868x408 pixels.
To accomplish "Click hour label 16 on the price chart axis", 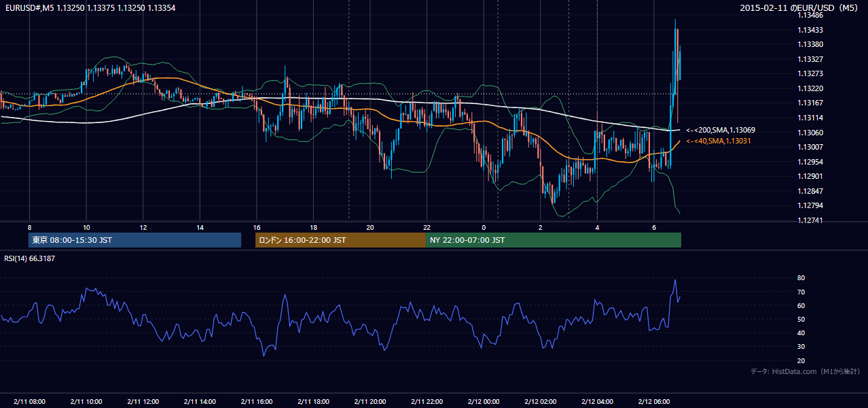I will (x=256, y=226).
